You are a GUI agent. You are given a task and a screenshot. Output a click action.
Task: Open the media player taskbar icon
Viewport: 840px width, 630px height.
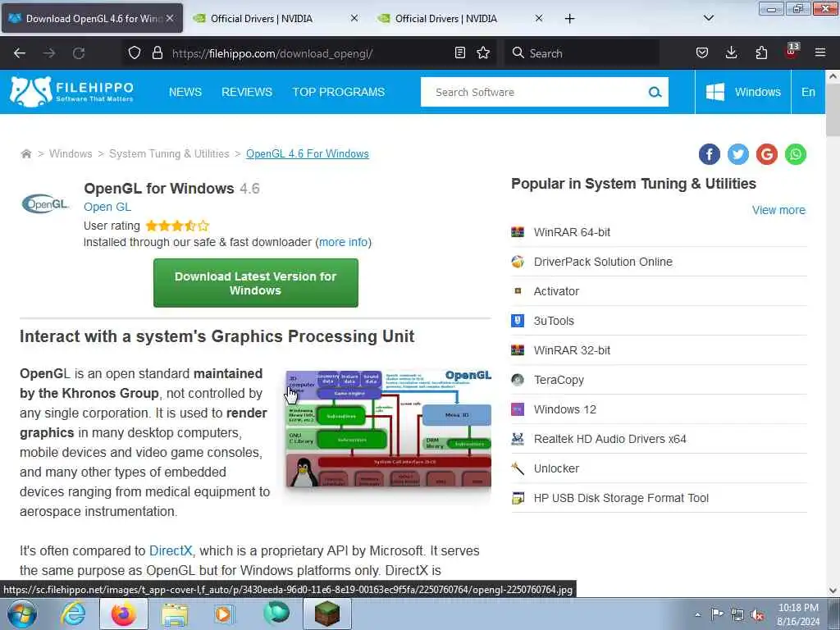223,614
